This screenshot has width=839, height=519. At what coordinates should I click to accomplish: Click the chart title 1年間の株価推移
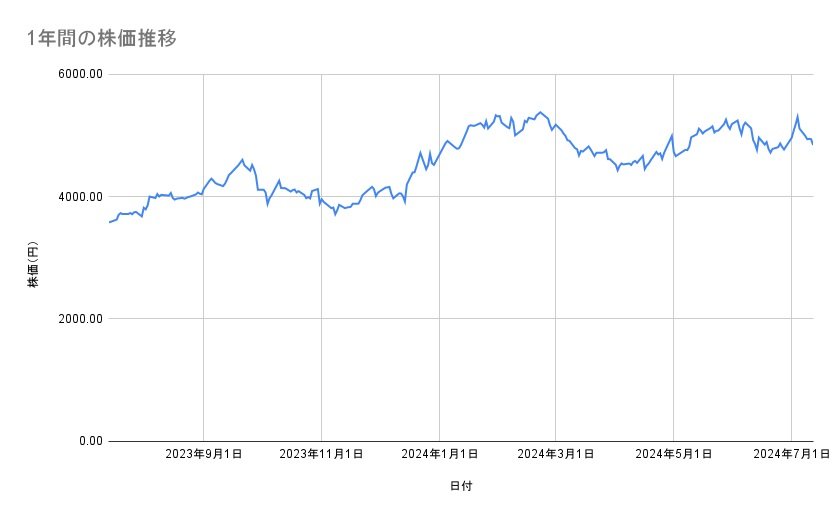(105, 38)
